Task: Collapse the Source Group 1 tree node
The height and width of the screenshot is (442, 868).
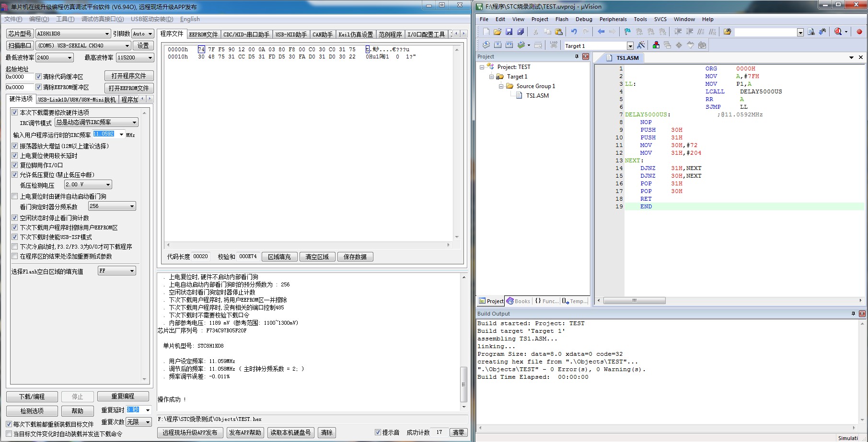Action: click(501, 86)
